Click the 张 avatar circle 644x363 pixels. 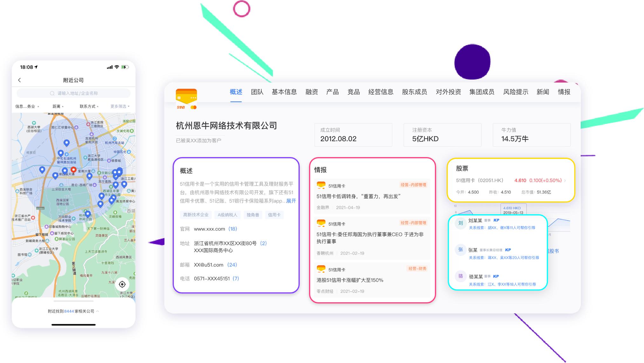click(x=461, y=250)
